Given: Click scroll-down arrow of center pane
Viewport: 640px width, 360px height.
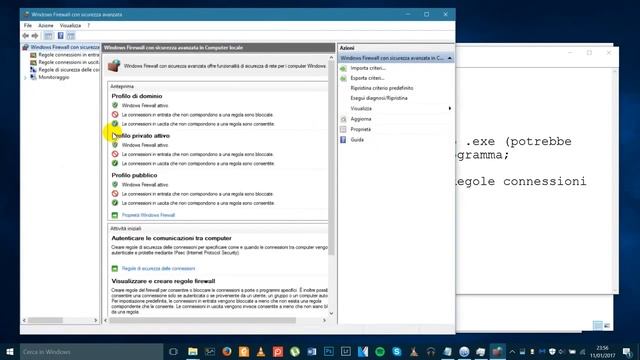Looking at the screenshot, I should coord(331,313).
